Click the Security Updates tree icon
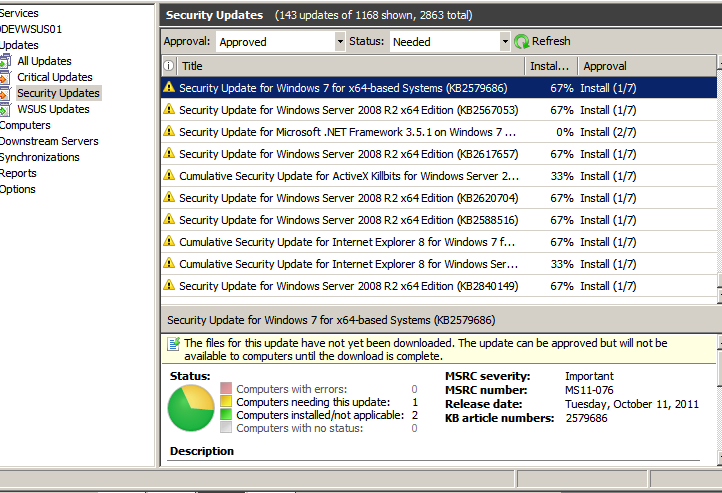722x493 pixels. click(x=5, y=93)
